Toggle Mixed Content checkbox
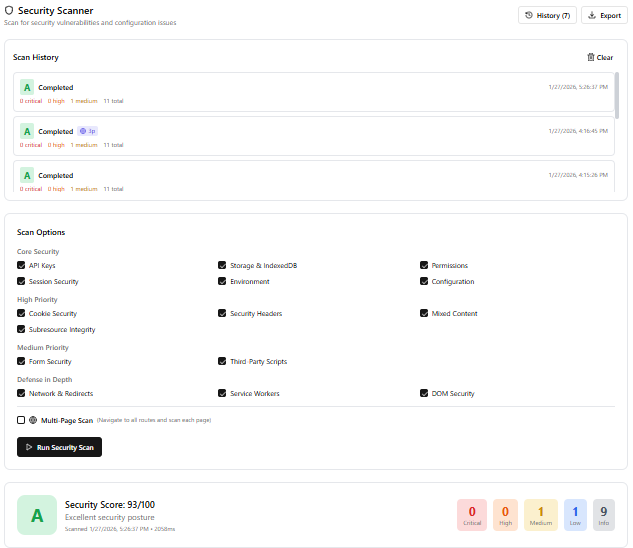This screenshot has height=548, width=633. click(x=424, y=313)
